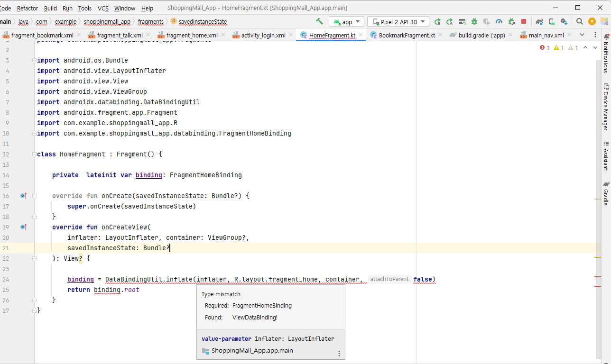Close the build.gradle (:app) tab
Viewport: 611px width, 364px height.
pos(510,35)
